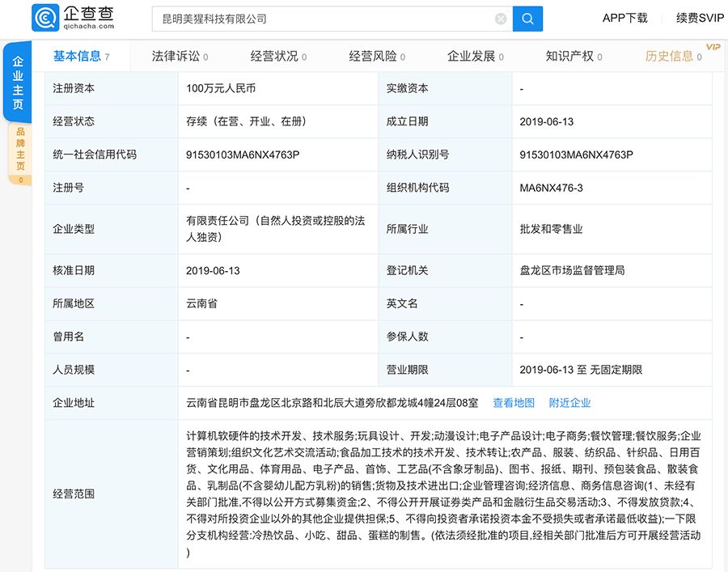Open the 续费SVIP link
The height and width of the screenshot is (572, 728).
pyautogui.click(x=700, y=18)
